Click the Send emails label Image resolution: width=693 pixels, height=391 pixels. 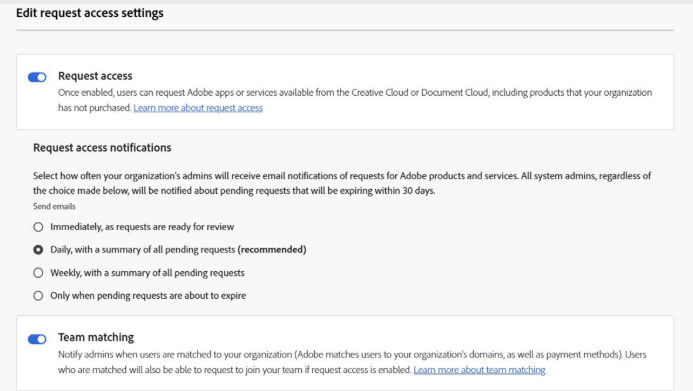click(54, 206)
